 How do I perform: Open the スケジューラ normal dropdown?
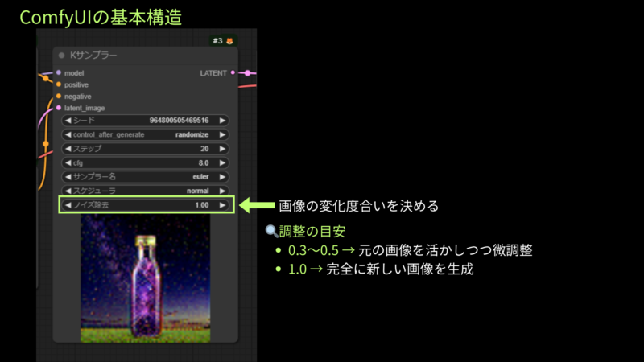pos(197,191)
